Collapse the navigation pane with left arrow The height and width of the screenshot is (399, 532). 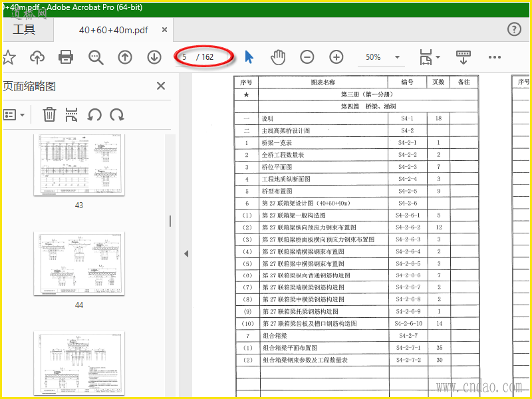point(186,254)
